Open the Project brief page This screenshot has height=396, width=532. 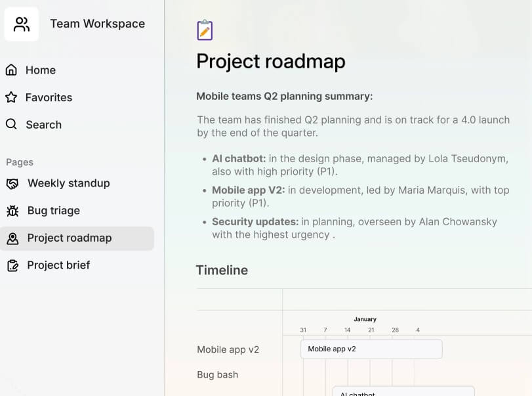(x=58, y=265)
